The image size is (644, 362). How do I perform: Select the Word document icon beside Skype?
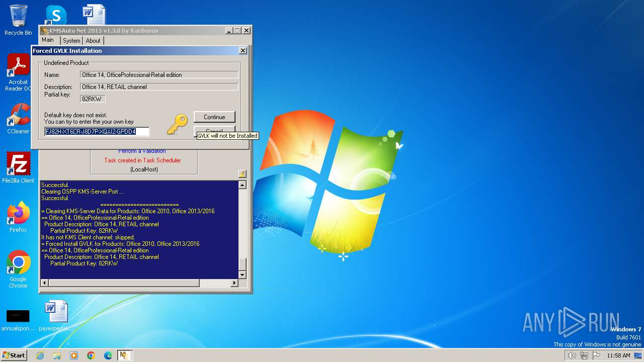click(x=94, y=15)
